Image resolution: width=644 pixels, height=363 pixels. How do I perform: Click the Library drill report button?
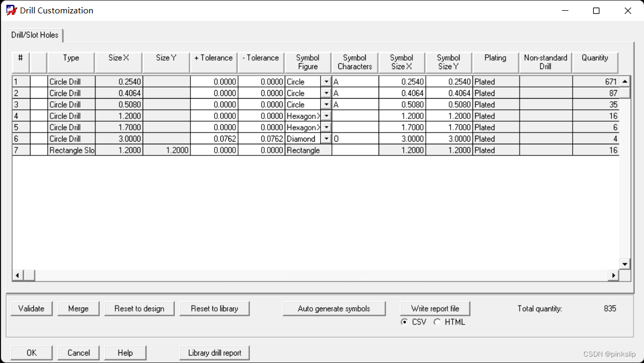click(214, 352)
